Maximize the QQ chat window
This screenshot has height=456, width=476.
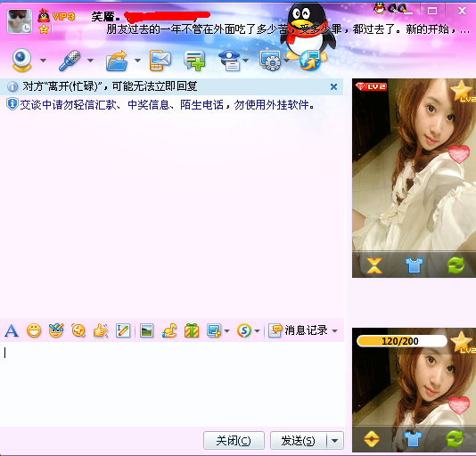432,11
